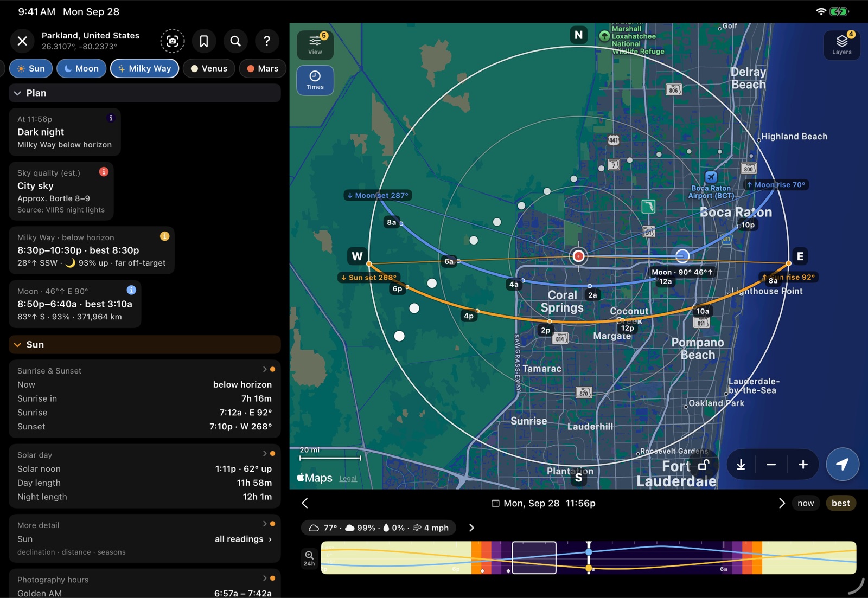Viewport: 868px width, 598px height.
Task: Go to the next day
Action: (x=782, y=504)
